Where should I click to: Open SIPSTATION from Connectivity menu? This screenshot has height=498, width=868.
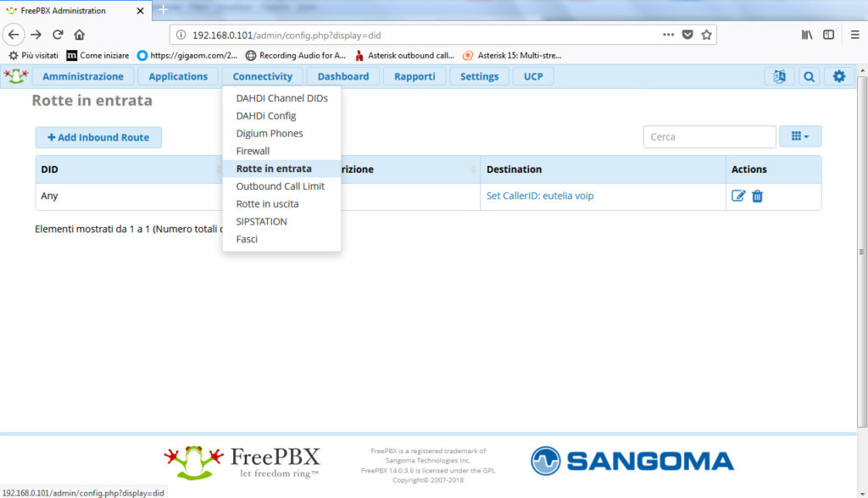pyautogui.click(x=281, y=222)
